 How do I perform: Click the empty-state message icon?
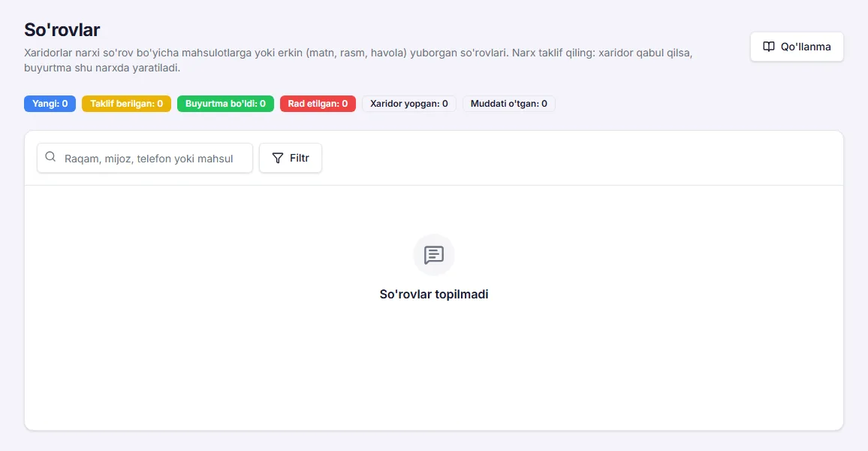[434, 255]
